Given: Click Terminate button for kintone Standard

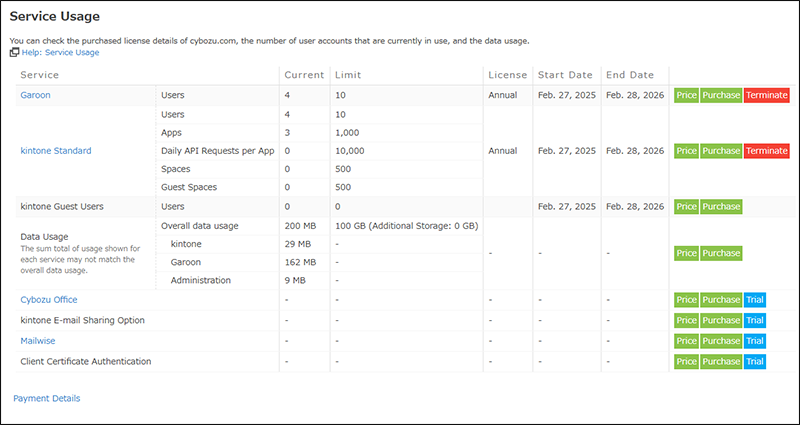Looking at the screenshot, I should (767, 151).
